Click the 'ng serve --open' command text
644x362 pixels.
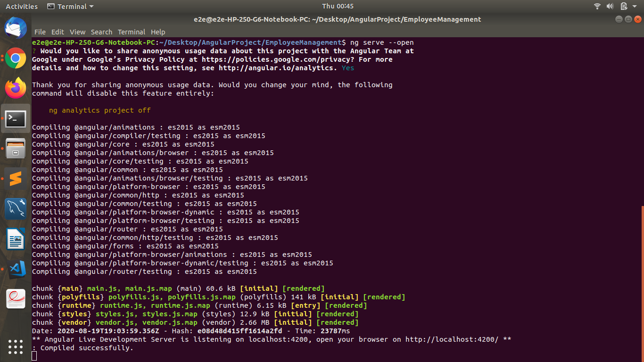coord(382,42)
